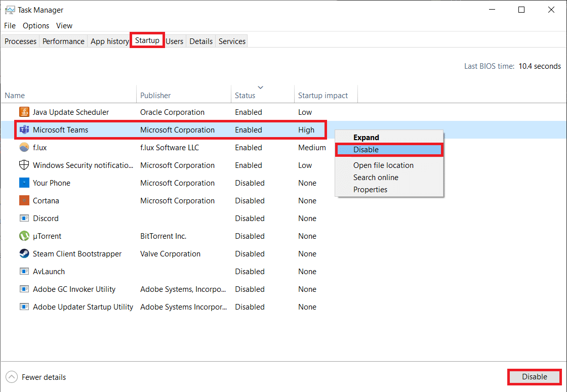
Task: Select the µTorrent green icon
Action: tap(24, 236)
